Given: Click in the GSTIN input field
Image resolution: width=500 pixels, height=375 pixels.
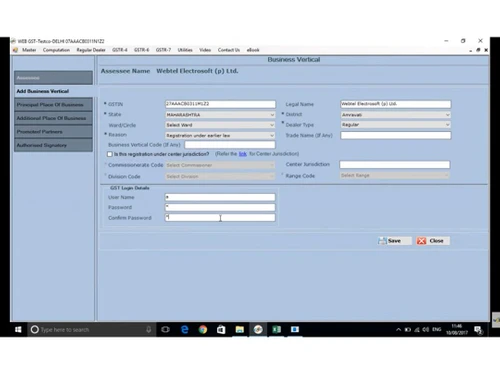Looking at the screenshot, I should (x=220, y=104).
